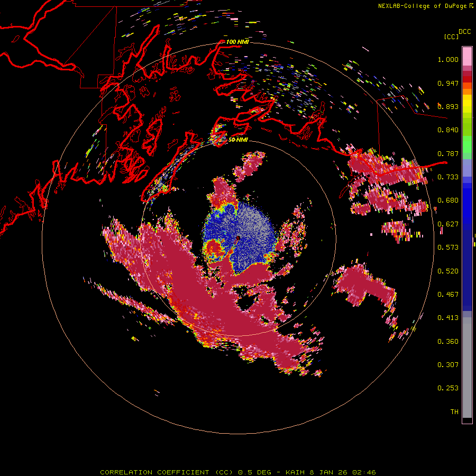Click the 0.520 scale value
The width and height of the screenshot is (476, 476).
pyautogui.click(x=448, y=271)
